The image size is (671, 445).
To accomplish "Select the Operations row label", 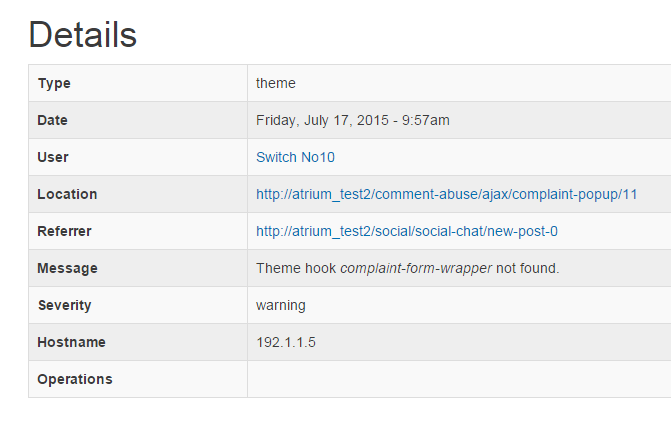I will (75, 380).
